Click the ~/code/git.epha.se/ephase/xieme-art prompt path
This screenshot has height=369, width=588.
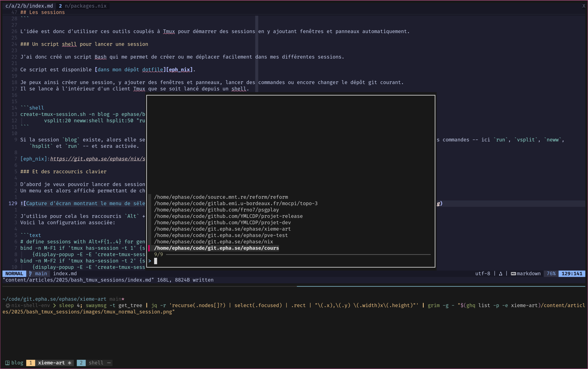click(x=54, y=299)
